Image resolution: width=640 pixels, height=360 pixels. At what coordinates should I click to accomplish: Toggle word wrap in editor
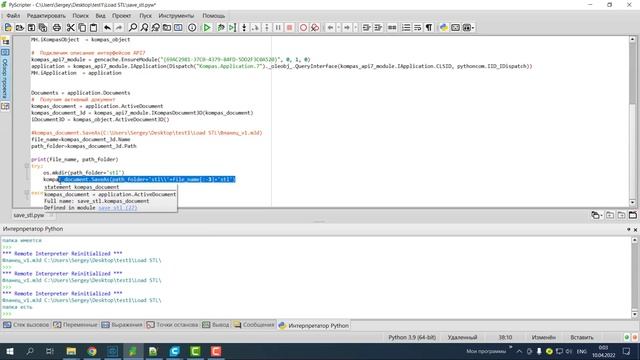pyautogui.click(x=418, y=27)
